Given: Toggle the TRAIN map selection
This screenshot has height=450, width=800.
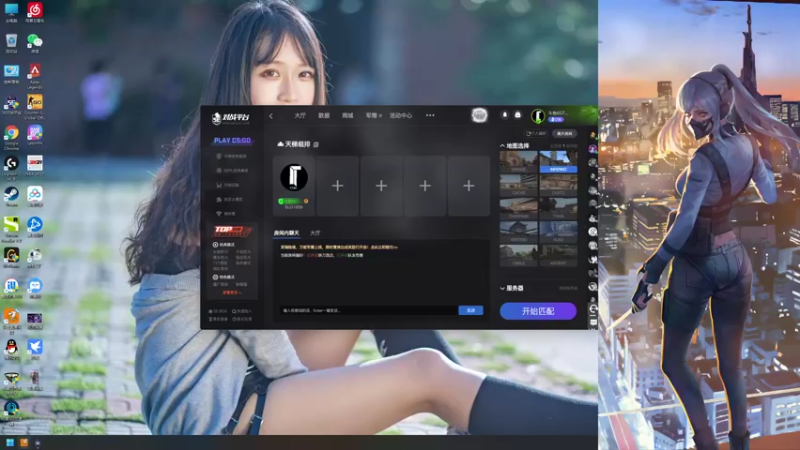Looking at the screenshot, I should pyautogui.click(x=558, y=209).
